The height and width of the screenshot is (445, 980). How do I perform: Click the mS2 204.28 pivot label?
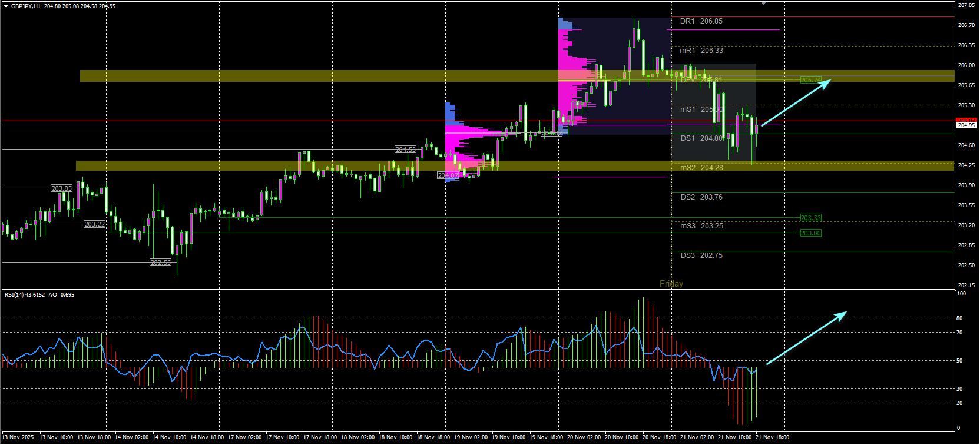[701, 168]
